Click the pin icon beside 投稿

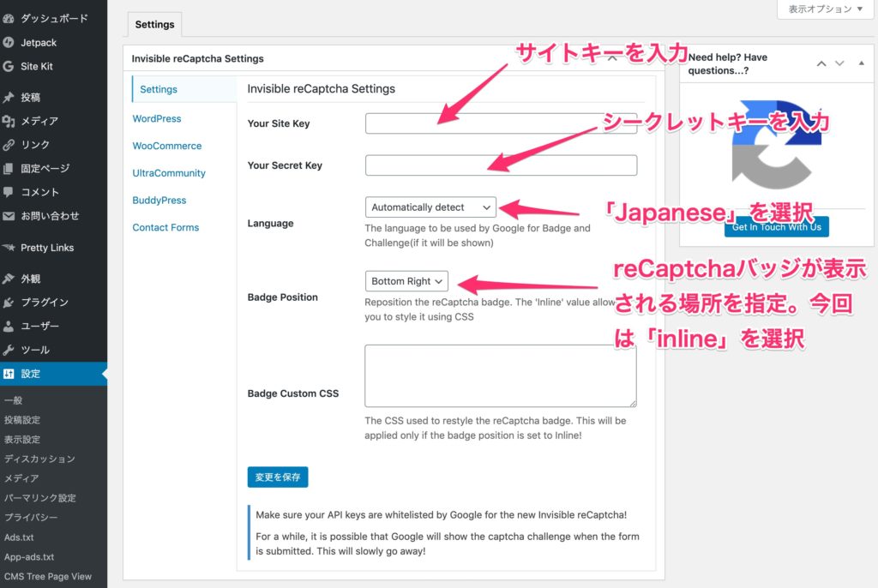8,98
